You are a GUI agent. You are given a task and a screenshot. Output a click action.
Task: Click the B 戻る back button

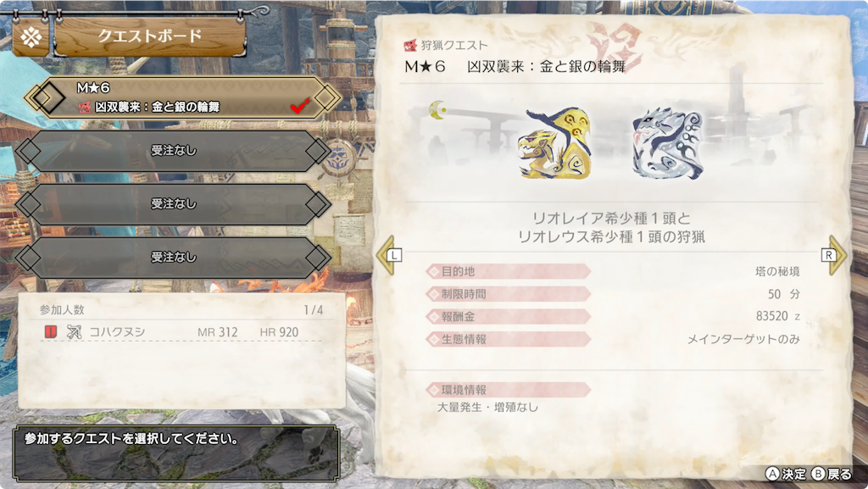832,474
